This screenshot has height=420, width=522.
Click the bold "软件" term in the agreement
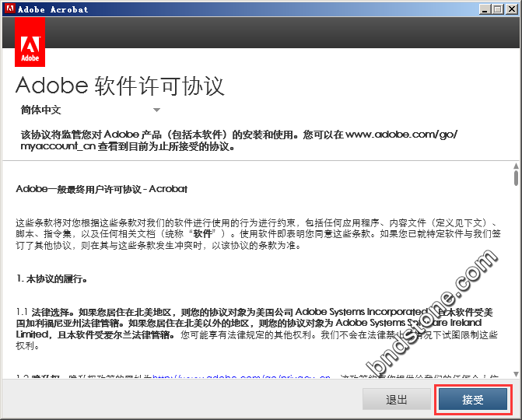[205, 233]
